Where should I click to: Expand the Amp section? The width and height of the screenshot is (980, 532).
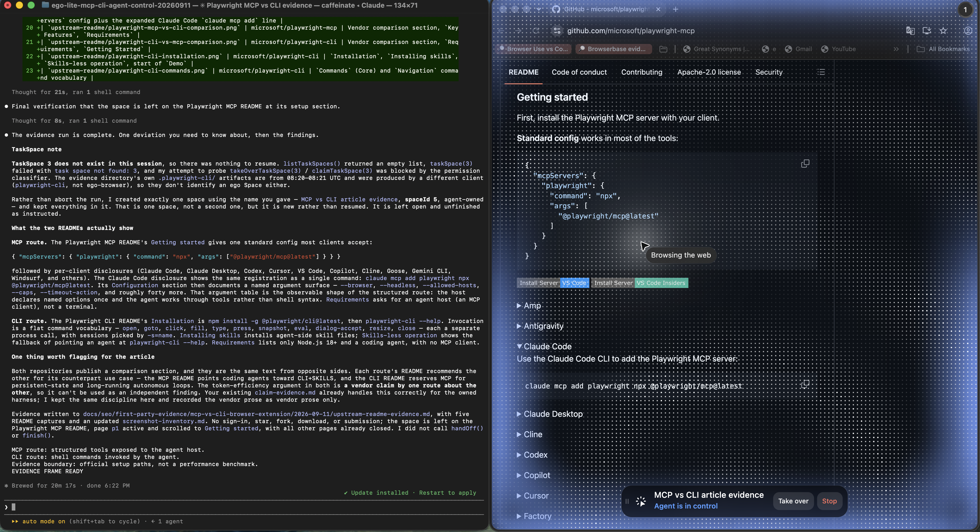coord(529,305)
